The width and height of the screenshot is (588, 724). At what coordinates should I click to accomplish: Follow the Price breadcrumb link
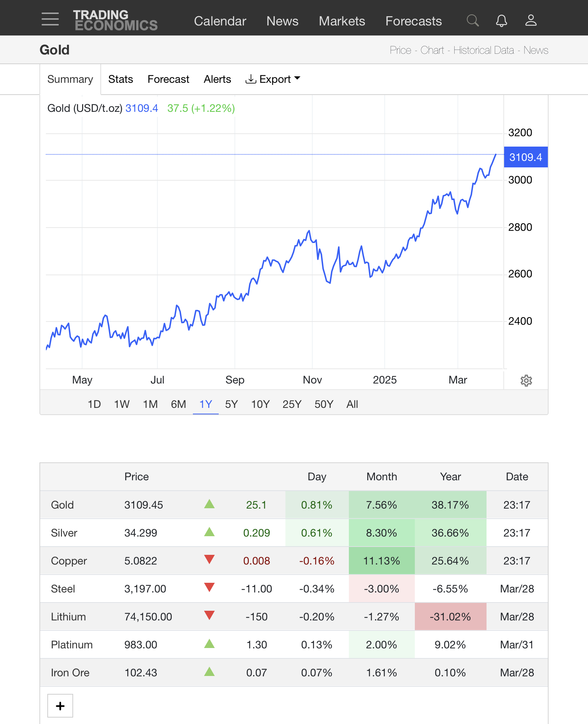(400, 50)
